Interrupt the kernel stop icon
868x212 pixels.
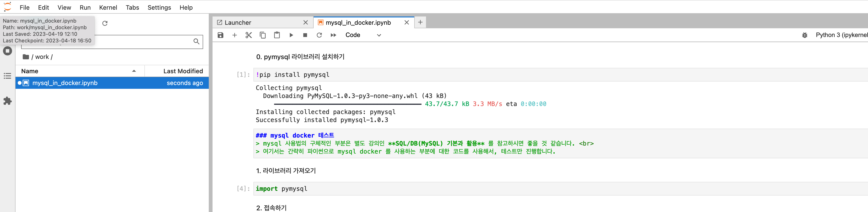coord(305,35)
